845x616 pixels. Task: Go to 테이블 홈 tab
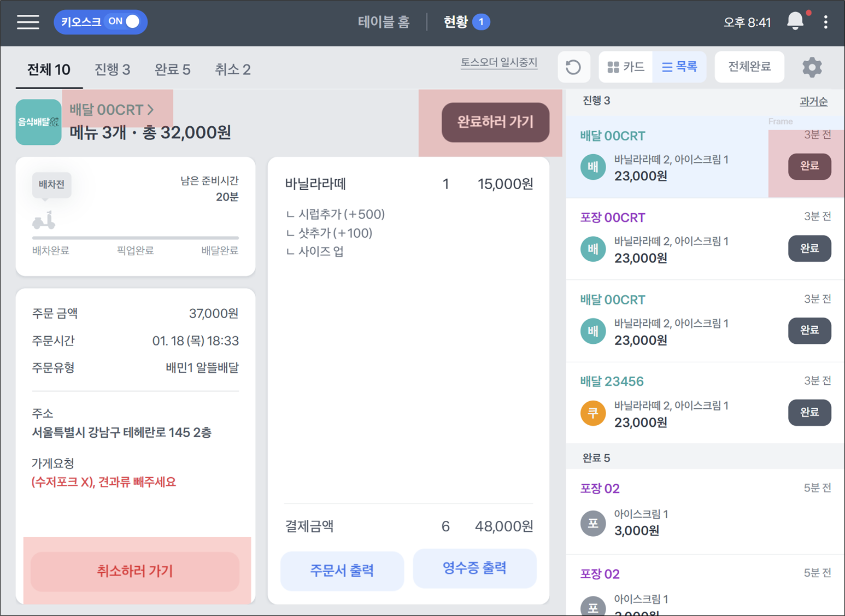[x=384, y=22]
